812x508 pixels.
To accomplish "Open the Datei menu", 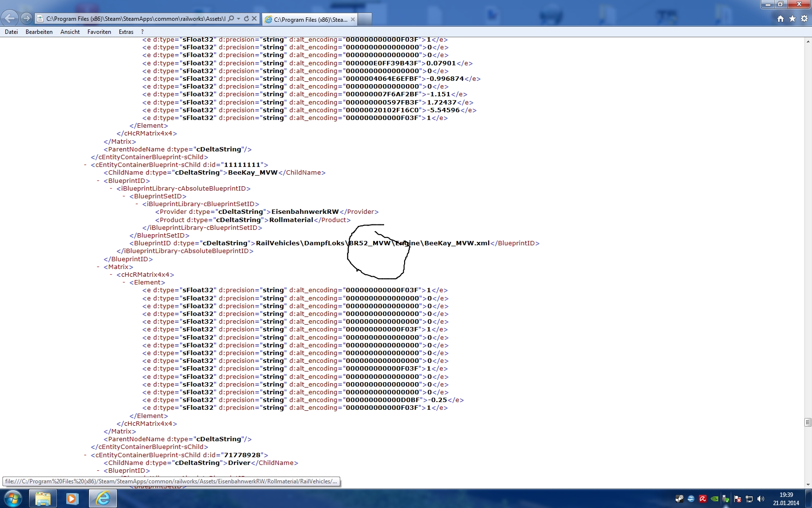I will tap(11, 32).
